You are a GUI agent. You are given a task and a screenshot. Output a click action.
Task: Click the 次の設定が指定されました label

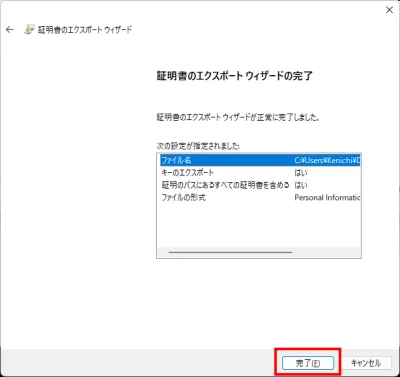(198, 146)
